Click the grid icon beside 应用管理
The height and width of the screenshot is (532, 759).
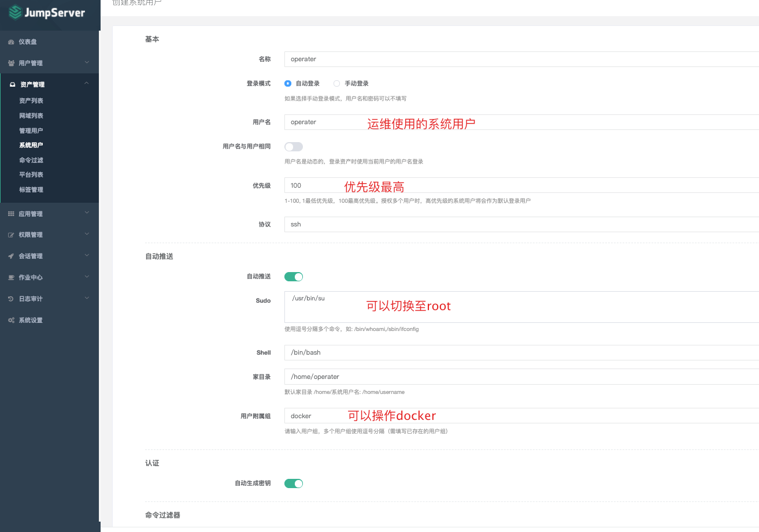tap(11, 214)
